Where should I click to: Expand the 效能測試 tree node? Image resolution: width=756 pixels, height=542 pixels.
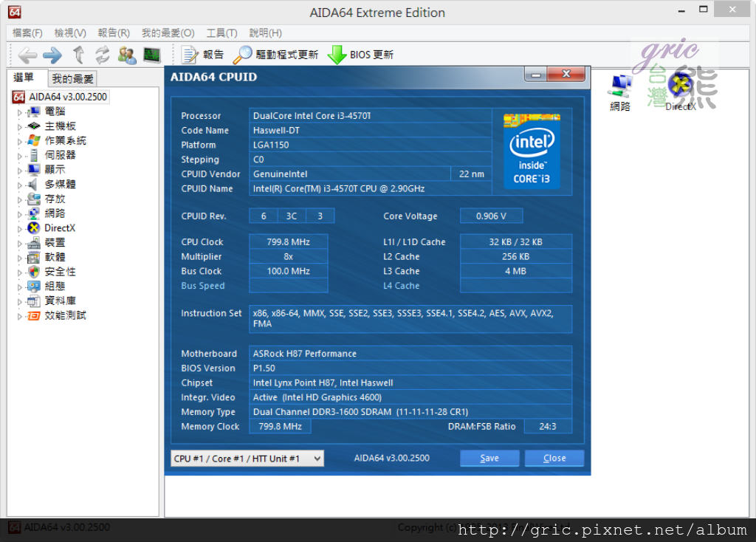(x=20, y=316)
